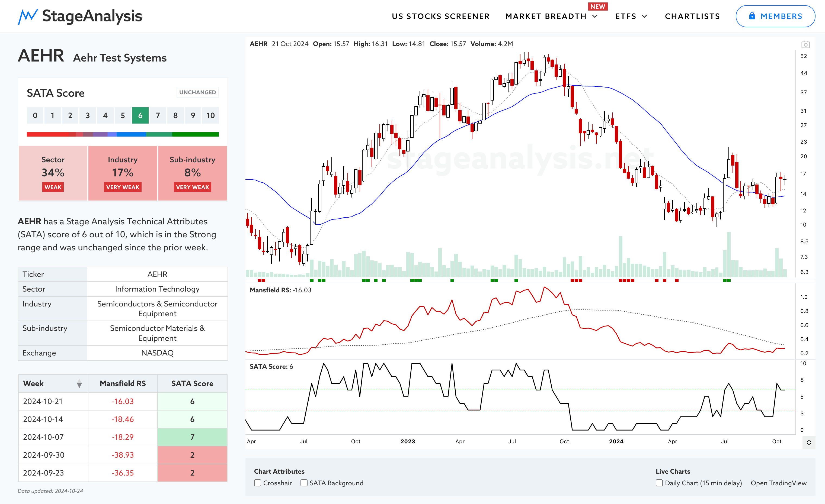Enable Daily Chart 15 min delay checkbox
Viewport: 825px width, 504px height.
pos(659,483)
